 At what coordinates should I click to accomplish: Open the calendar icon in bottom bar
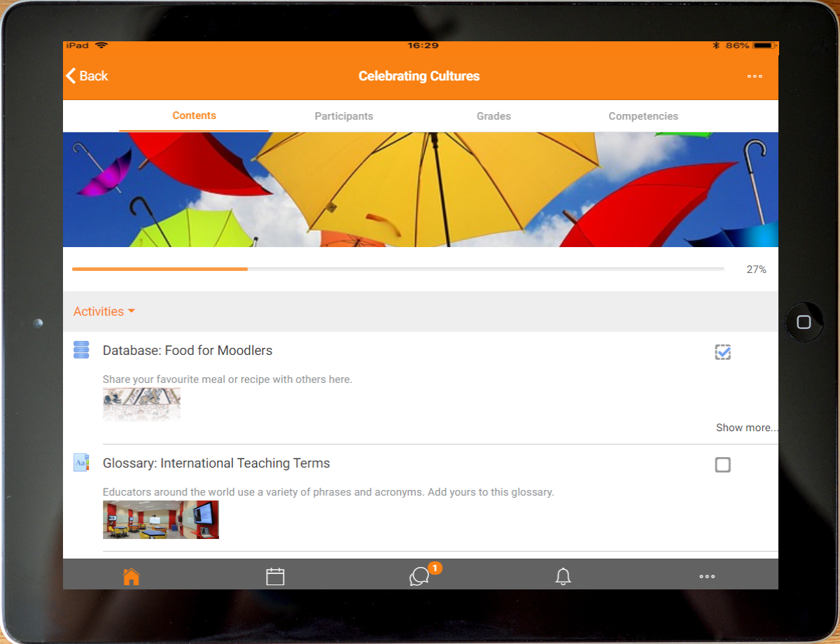275,576
